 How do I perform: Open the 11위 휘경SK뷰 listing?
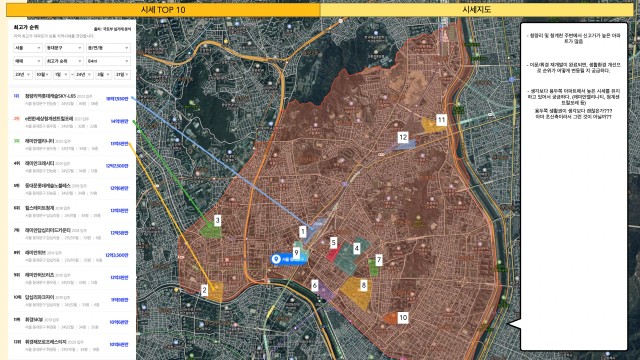pos(72,322)
